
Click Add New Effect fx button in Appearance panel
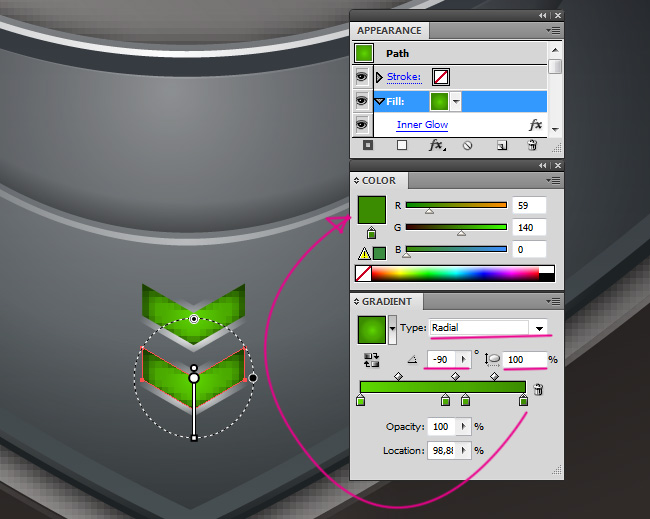[436, 146]
